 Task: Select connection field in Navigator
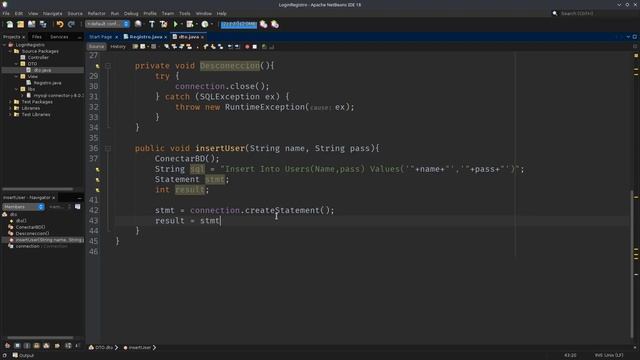pos(27,246)
